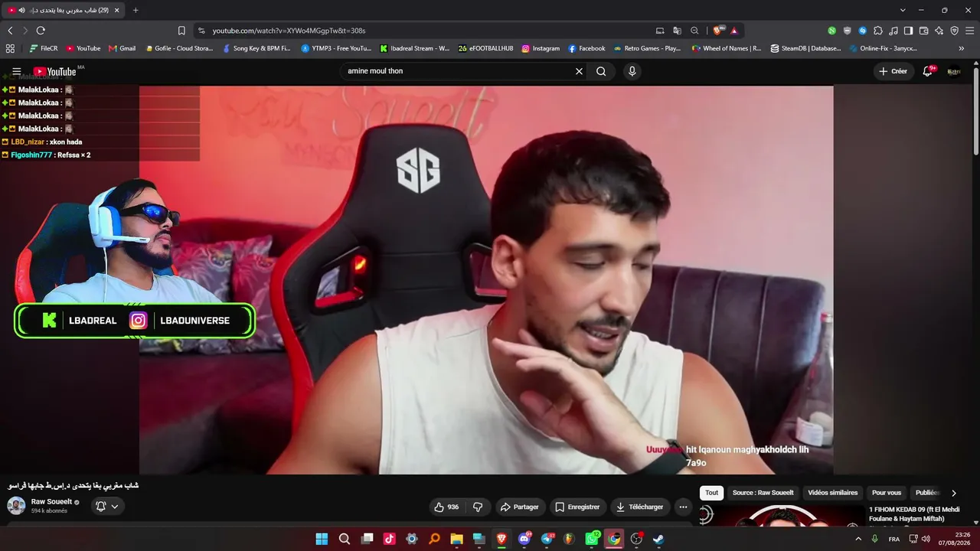Image resolution: width=980 pixels, height=551 pixels.
Task: Open the tab search dropdown arrow
Action: pyautogui.click(x=903, y=10)
